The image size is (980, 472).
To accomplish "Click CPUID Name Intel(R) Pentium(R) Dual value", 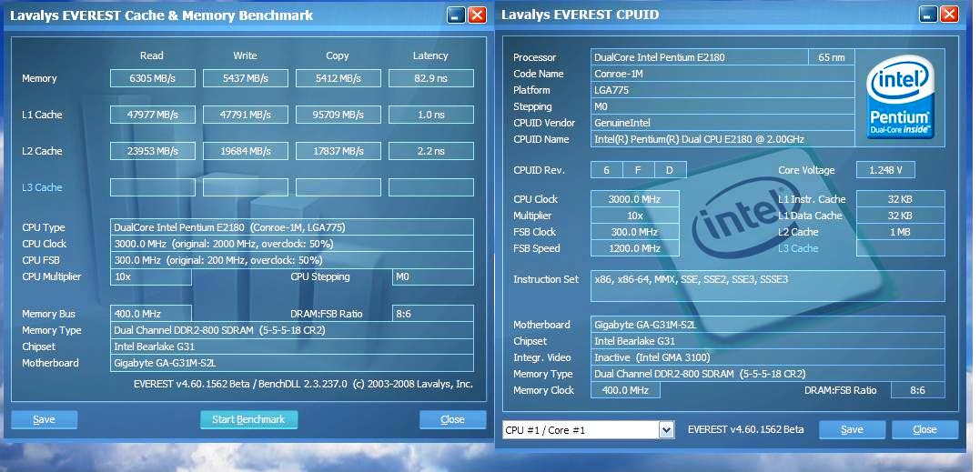I will (722, 139).
